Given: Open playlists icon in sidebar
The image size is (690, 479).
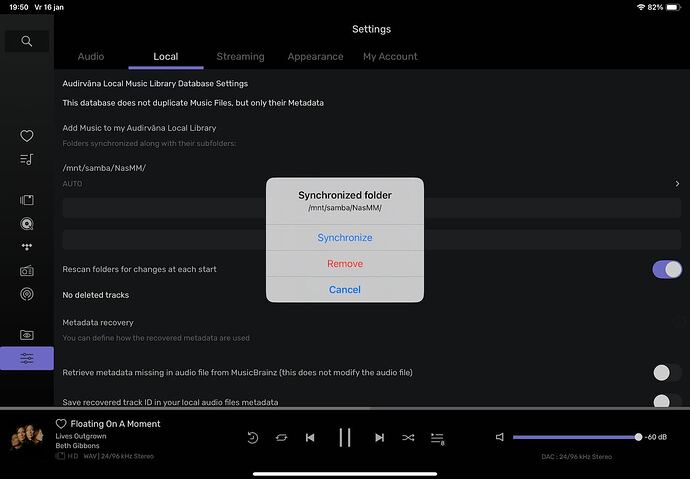Looking at the screenshot, I should tap(27, 159).
